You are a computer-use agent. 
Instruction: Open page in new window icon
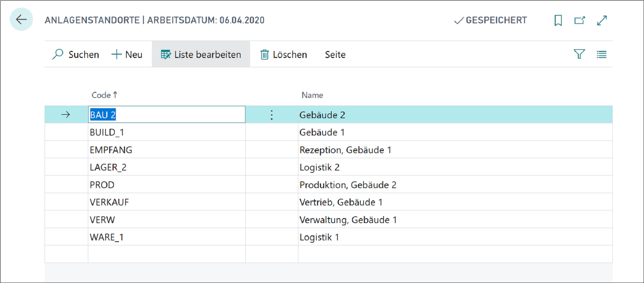580,20
